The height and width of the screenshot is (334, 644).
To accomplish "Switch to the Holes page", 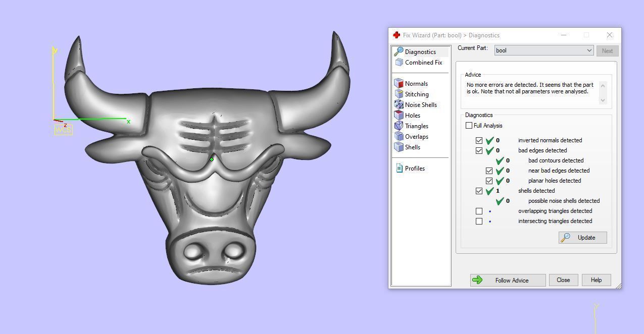I will pos(413,116).
